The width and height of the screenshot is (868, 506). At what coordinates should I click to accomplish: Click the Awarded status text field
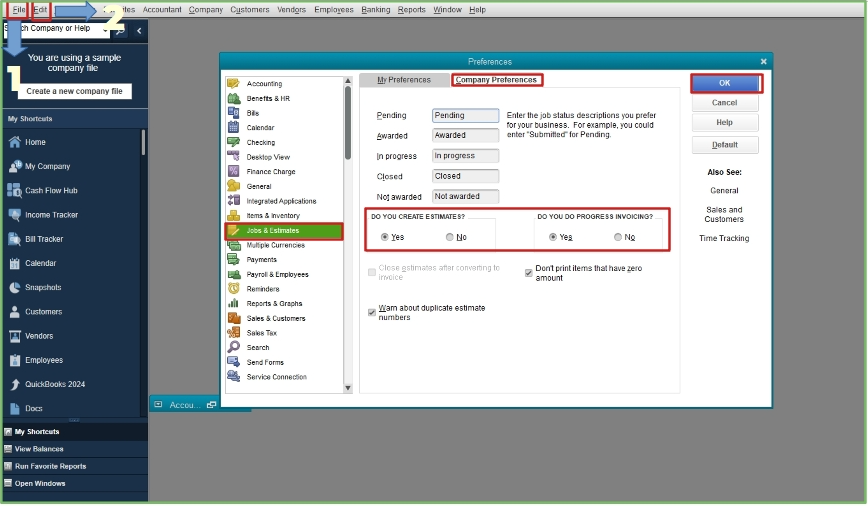pos(465,135)
